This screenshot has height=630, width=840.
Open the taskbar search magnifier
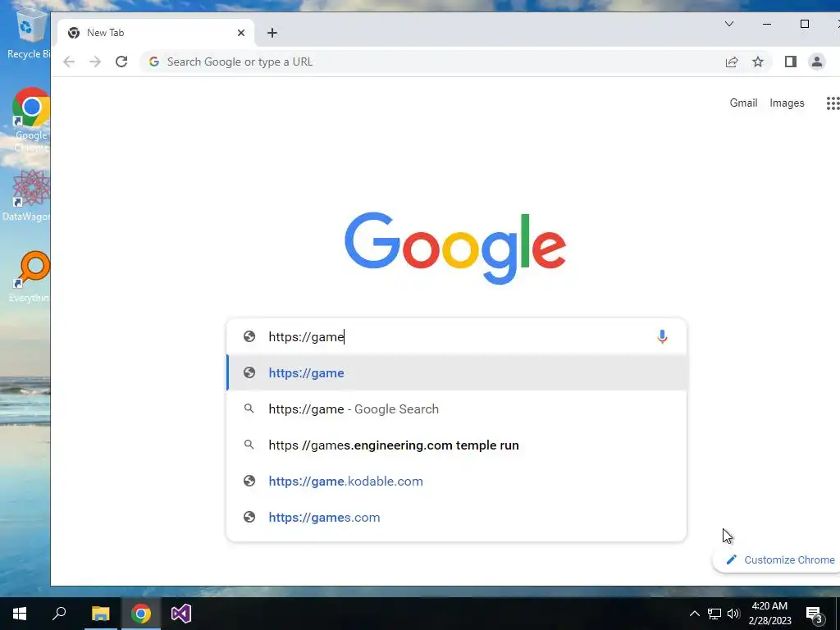tap(59, 614)
